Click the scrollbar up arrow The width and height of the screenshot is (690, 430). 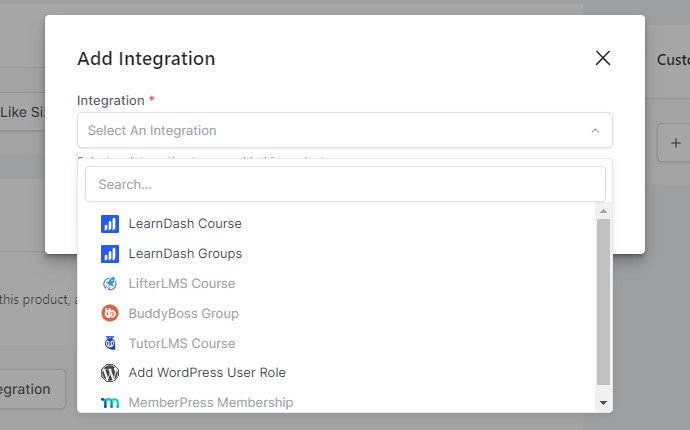click(603, 211)
